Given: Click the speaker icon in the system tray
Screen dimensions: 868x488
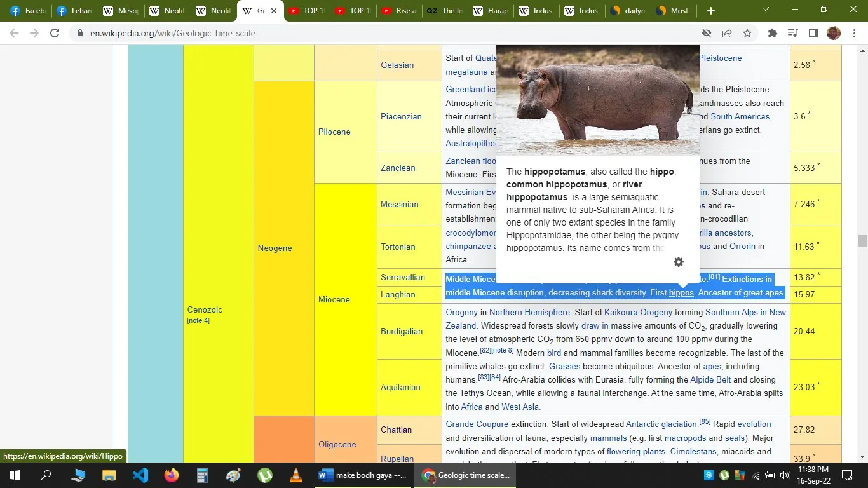Looking at the screenshot, I should pos(784,475).
